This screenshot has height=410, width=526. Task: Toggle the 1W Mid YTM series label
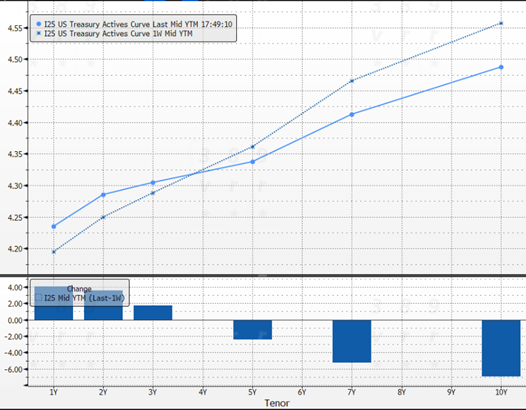coord(118,34)
